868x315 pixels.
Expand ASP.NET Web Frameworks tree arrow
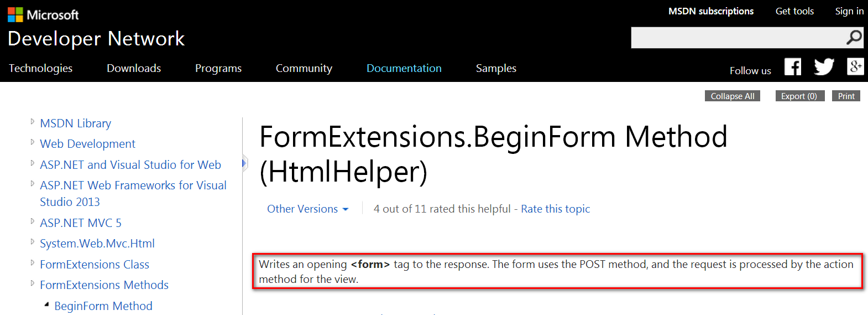click(x=32, y=183)
